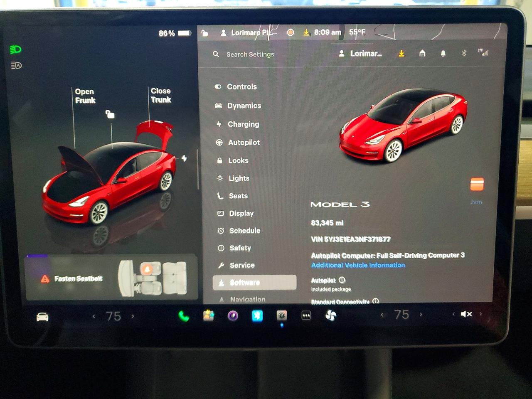The image size is (532, 399).
Task: Tap Close Trunk button
Action: tap(161, 95)
